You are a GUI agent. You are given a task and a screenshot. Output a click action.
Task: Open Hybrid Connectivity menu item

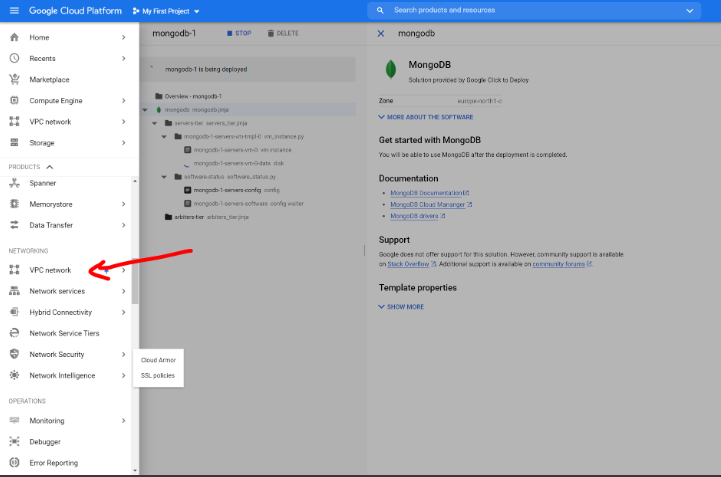[x=61, y=312]
